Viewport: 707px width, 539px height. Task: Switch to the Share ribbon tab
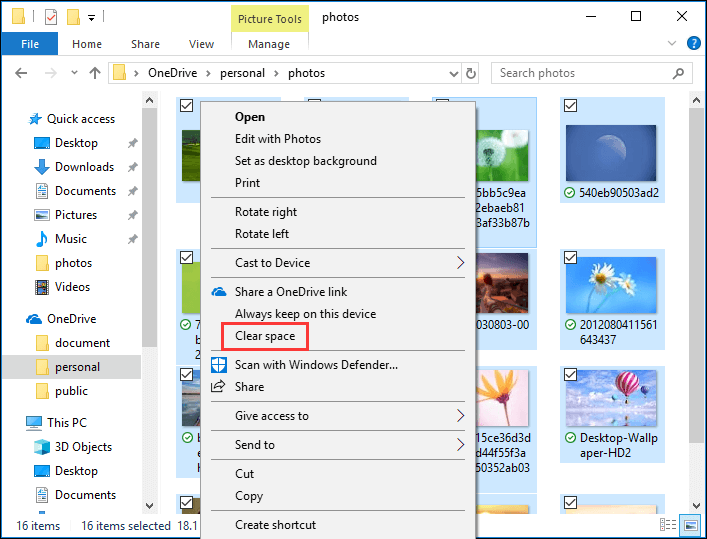point(145,44)
